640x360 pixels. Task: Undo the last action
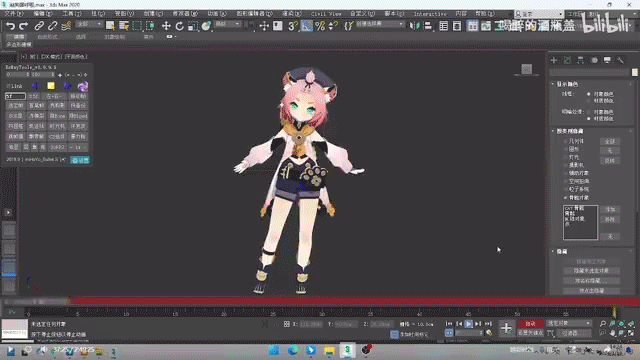pyautogui.click(x=10, y=26)
